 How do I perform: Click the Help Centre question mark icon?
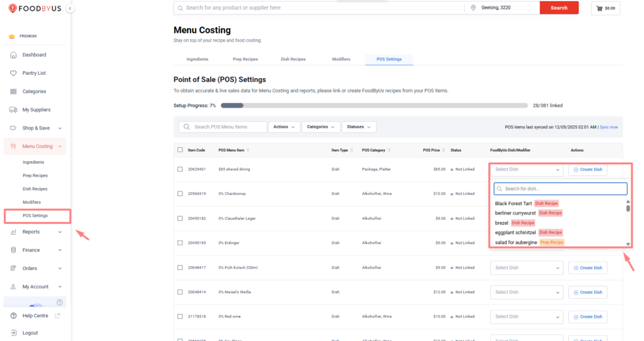(x=13, y=316)
